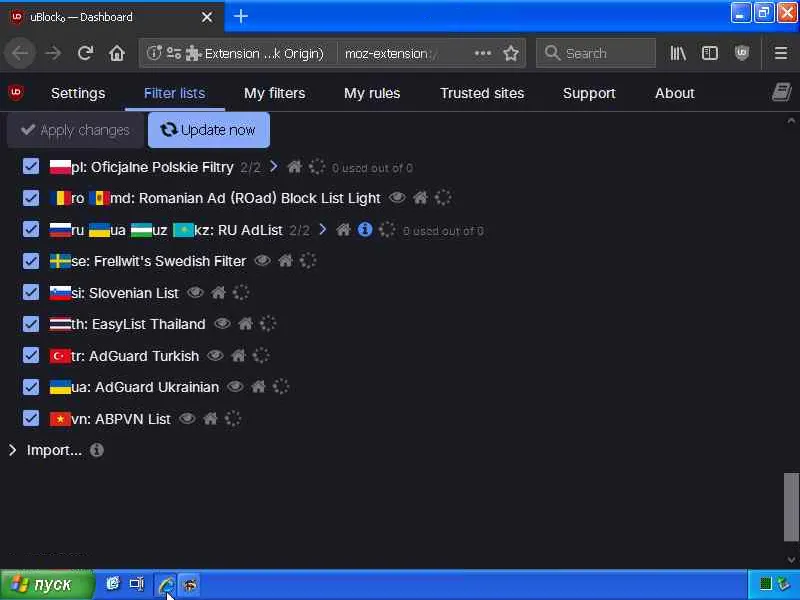Viewport: 800px width, 600px height.
Task: Reload the current page
Action: [x=85, y=53]
